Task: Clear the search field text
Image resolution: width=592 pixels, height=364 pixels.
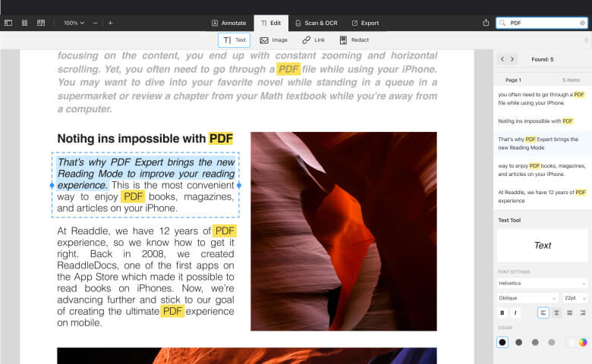Action: pyautogui.click(x=583, y=23)
